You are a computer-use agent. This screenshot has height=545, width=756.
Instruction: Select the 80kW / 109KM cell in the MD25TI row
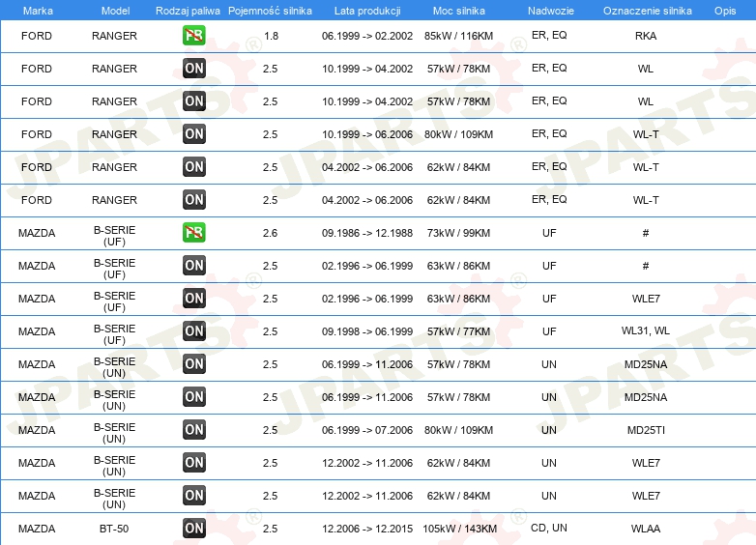458,430
